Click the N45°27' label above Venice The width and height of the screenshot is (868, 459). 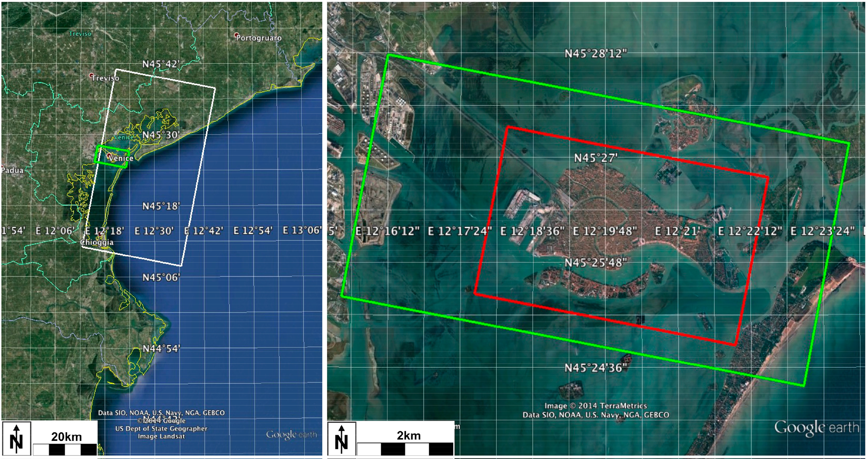pos(596,158)
